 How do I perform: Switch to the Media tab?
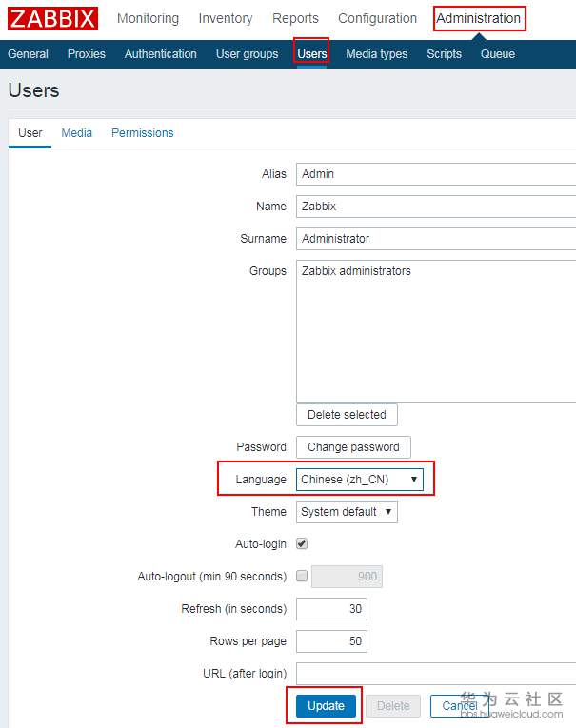[x=77, y=133]
